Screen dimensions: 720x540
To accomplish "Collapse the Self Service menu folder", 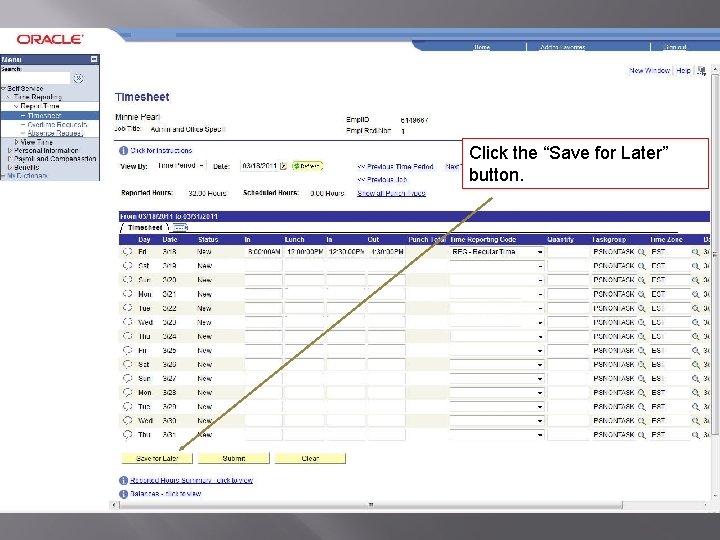I will point(4,88).
